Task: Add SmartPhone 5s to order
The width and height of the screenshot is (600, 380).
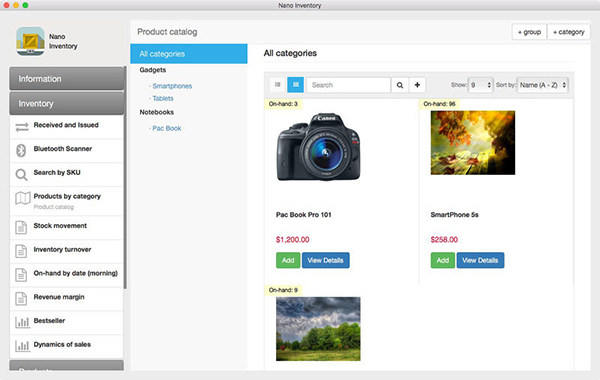Action: click(x=443, y=260)
